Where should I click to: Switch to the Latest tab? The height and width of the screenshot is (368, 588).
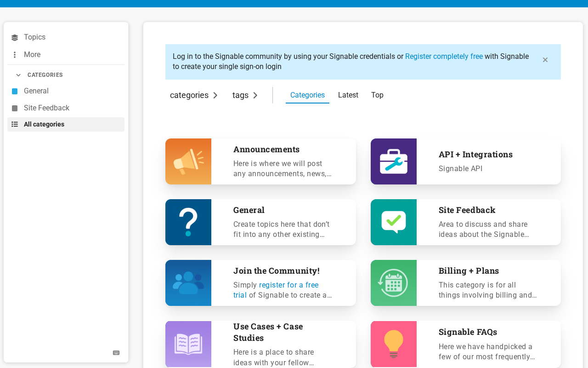pyautogui.click(x=348, y=95)
